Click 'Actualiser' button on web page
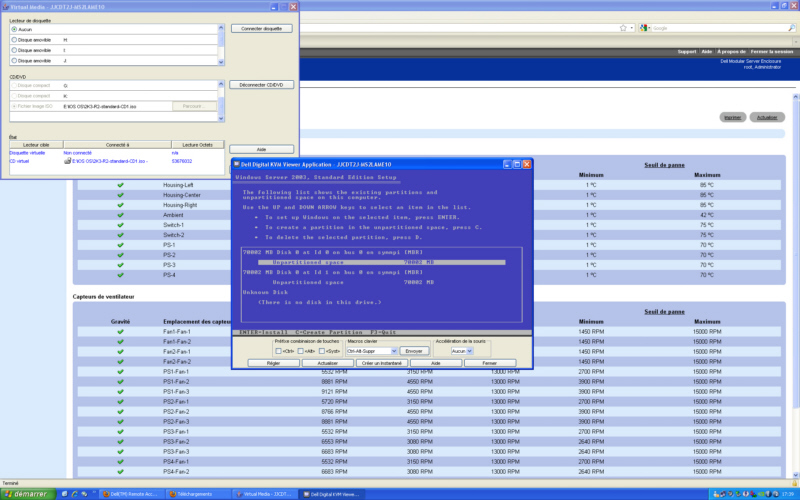Viewport: 800px width, 500px height. point(767,117)
